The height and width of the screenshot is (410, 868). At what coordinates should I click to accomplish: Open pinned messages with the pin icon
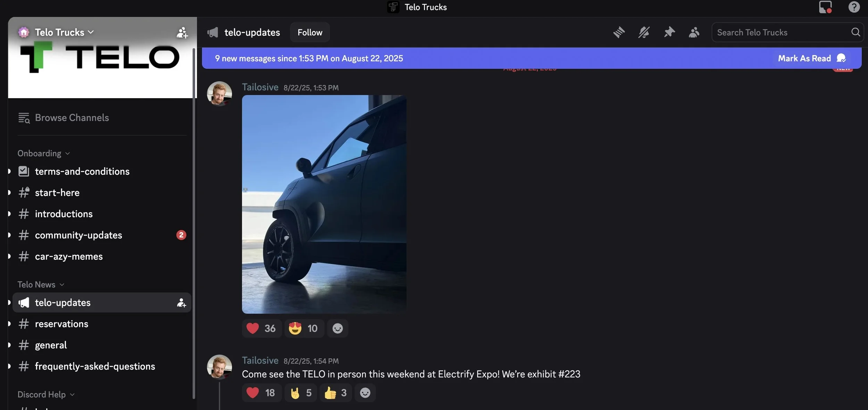pyautogui.click(x=669, y=32)
